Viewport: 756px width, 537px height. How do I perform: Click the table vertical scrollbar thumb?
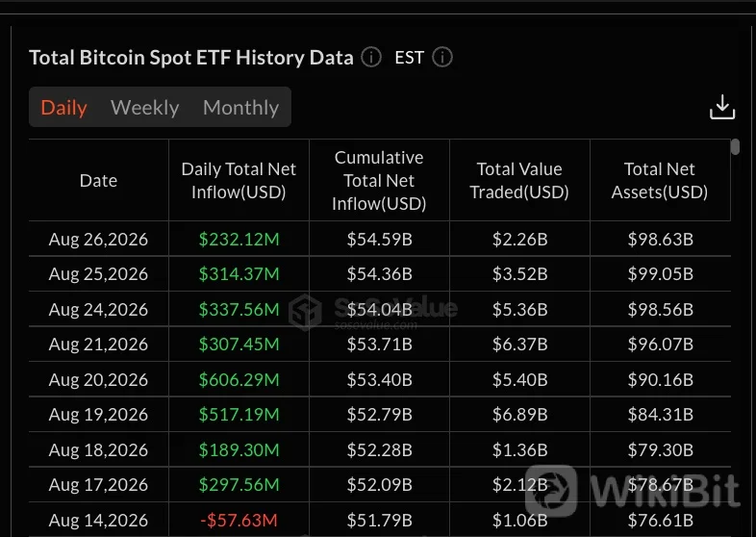[735, 146]
